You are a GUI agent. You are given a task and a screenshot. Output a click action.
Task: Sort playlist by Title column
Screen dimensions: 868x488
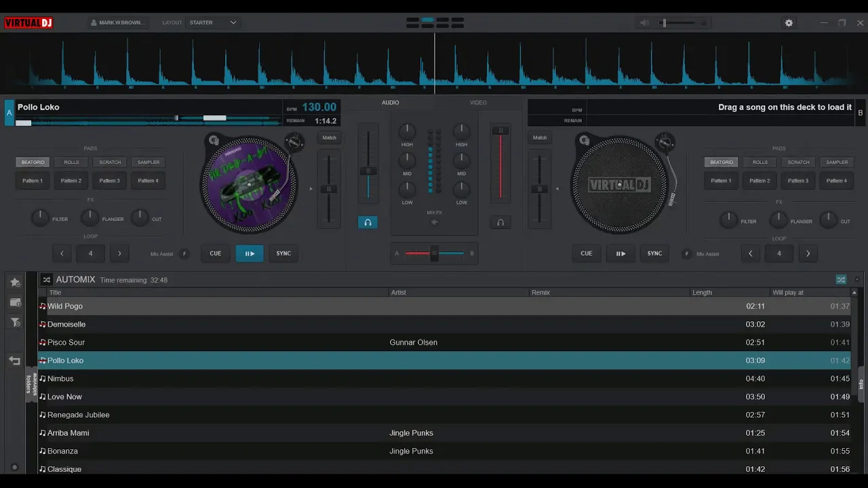(x=218, y=293)
